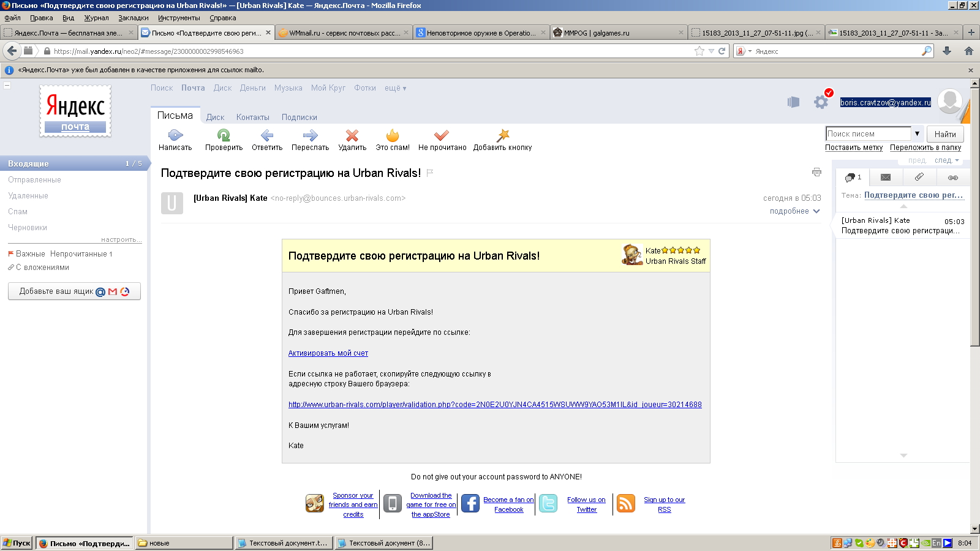
Task: Open the Отправленные folder
Action: pyautogui.click(x=34, y=180)
